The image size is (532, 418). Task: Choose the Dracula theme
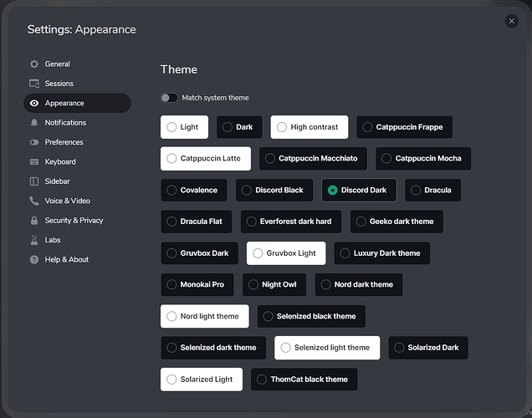coord(433,190)
